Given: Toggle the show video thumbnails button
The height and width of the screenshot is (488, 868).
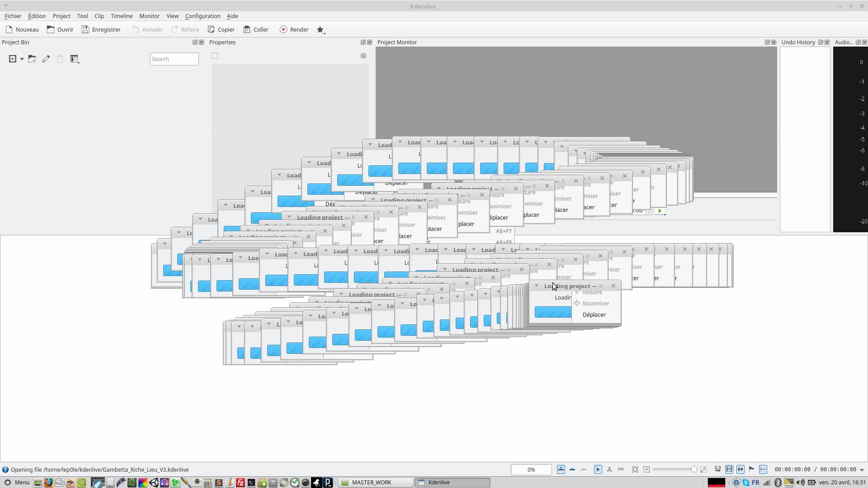Looking at the screenshot, I should pyautogui.click(x=729, y=469).
